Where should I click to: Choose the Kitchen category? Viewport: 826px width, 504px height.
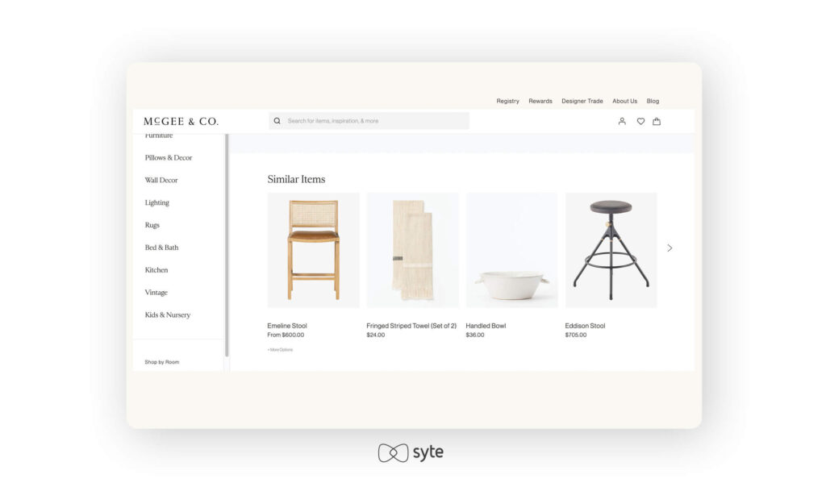pyautogui.click(x=156, y=269)
